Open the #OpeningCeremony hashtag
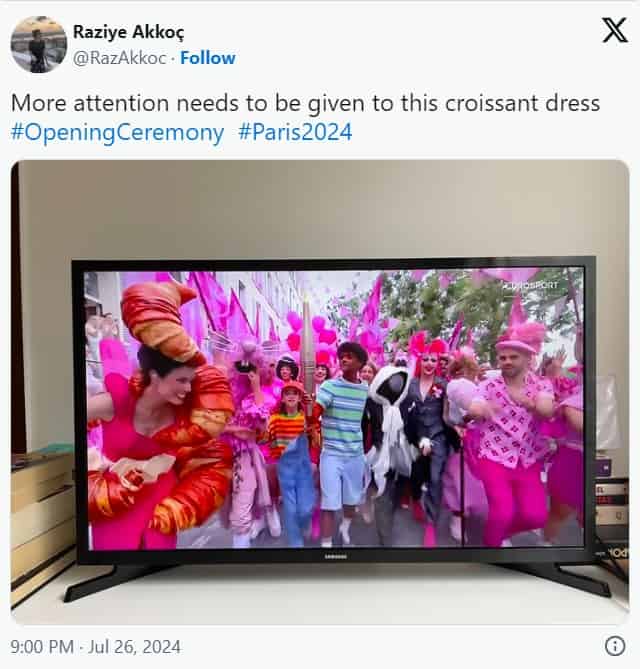The image size is (640, 669). click(117, 132)
